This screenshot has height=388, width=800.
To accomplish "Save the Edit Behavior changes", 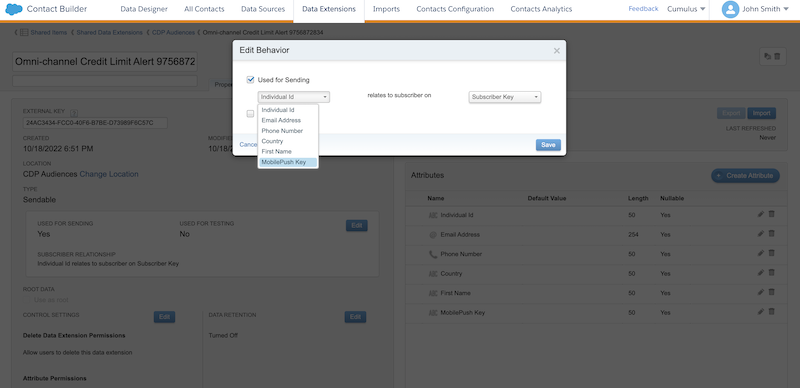I will [x=548, y=145].
